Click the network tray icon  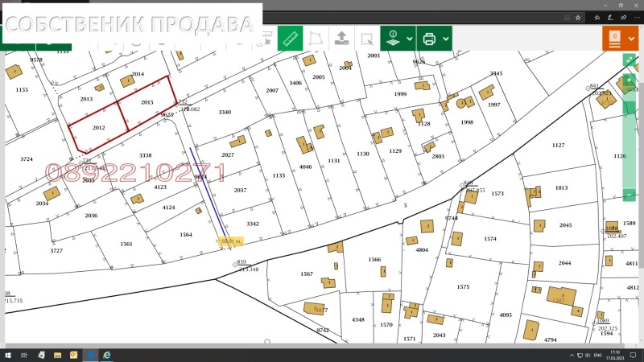[x=580, y=356]
